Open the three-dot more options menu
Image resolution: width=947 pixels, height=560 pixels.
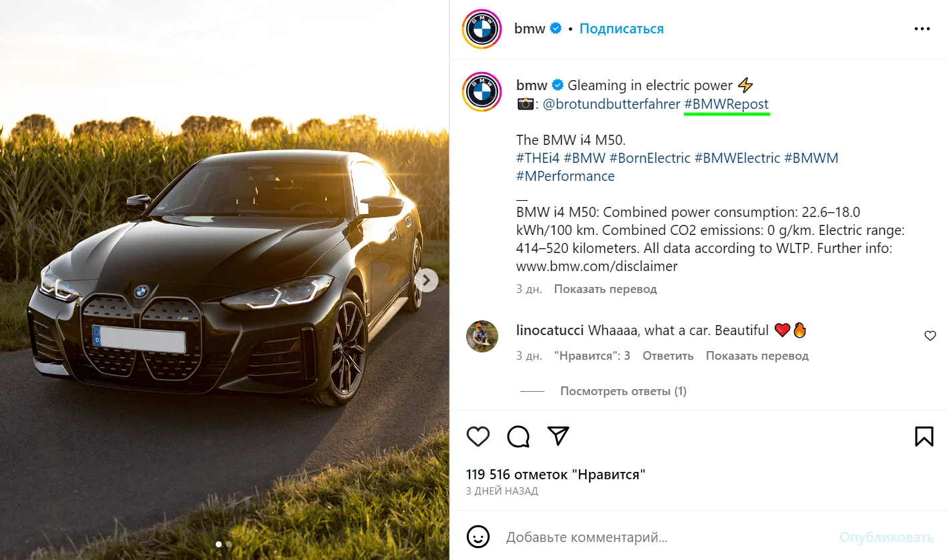point(922,29)
